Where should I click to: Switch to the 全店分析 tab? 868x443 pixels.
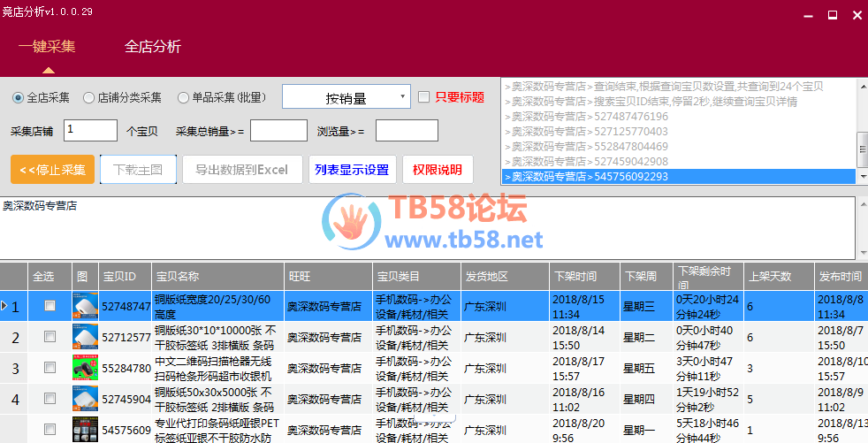coord(153,47)
